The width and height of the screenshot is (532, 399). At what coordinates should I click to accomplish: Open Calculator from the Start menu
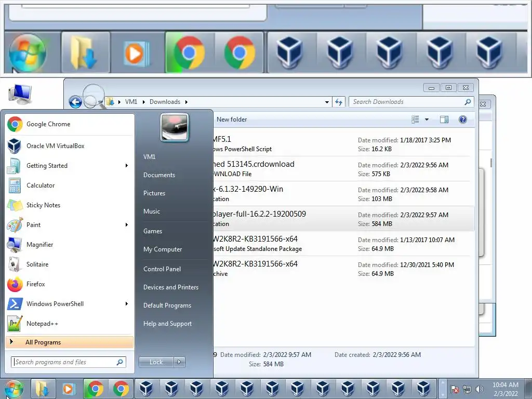pos(70,185)
